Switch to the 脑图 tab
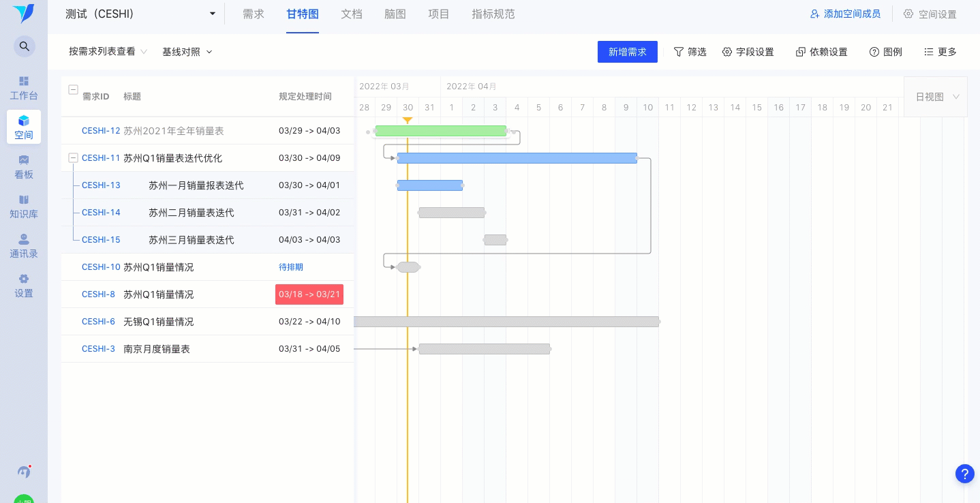980x503 pixels. tap(395, 14)
